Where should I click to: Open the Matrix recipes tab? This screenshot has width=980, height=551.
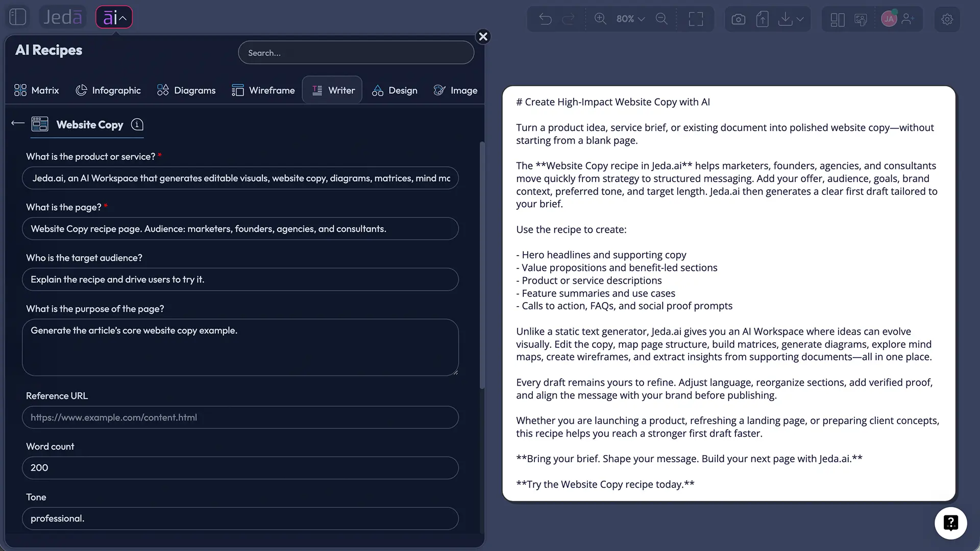tap(37, 90)
